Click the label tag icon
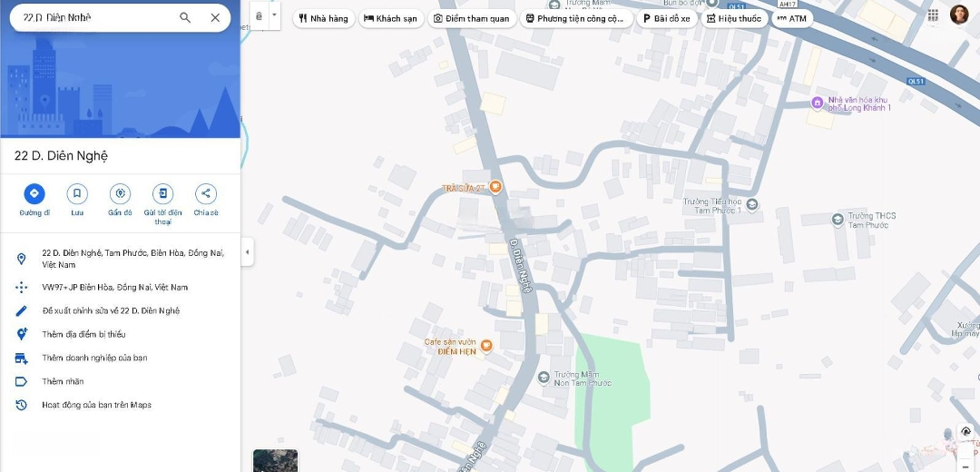The height and width of the screenshot is (472, 980). [21, 381]
